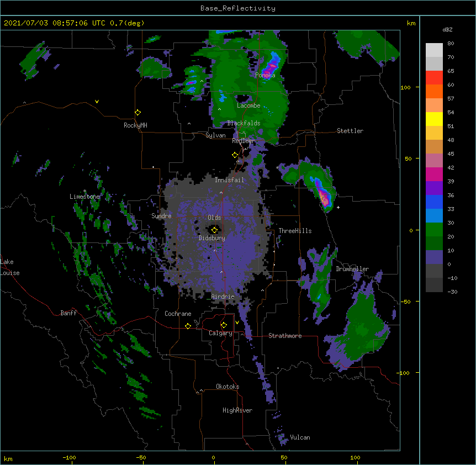Image resolution: width=476 pixels, height=465 pixels.
Task: Click the Strathmore label
Action: click(x=285, y=336)
